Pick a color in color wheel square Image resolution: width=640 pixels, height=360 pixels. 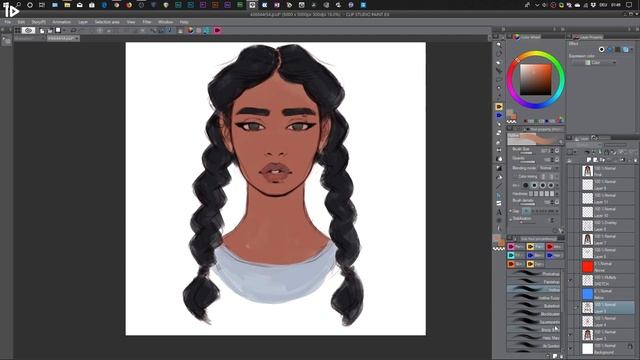[536, 80]
